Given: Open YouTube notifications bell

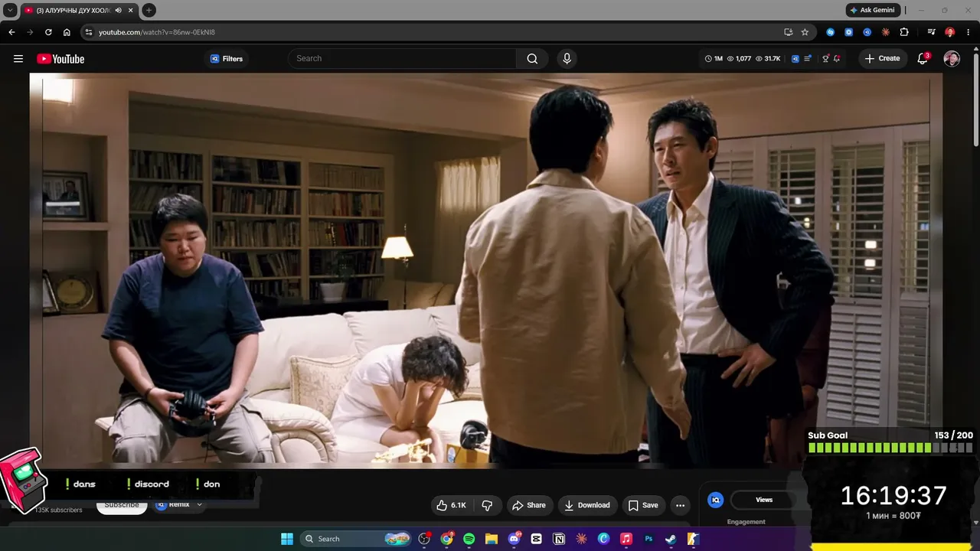Looking at the screenshot, I should click(923, 59).
